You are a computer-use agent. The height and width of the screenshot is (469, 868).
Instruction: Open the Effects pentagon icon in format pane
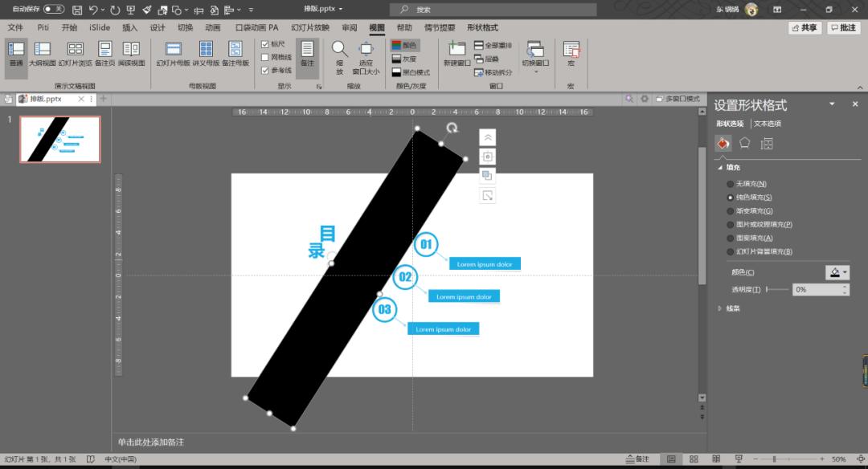pos(745,143)
